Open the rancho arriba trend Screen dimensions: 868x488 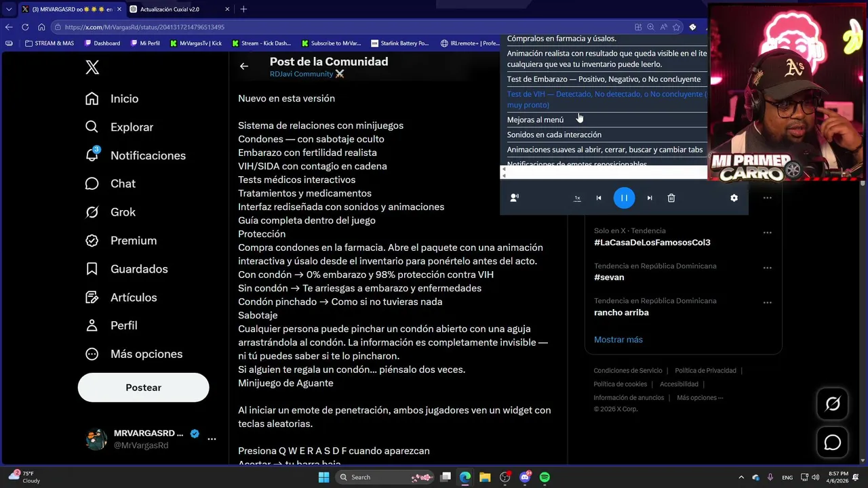[x=621, y=312]
